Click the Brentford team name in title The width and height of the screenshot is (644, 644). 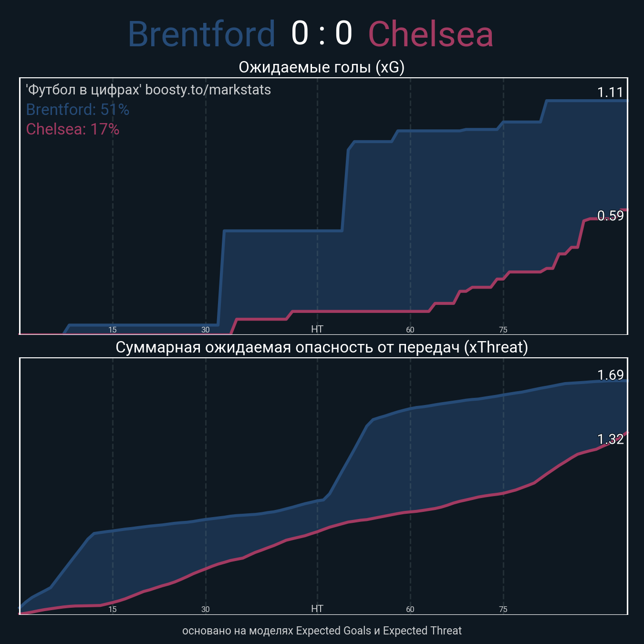pos(201,34)
